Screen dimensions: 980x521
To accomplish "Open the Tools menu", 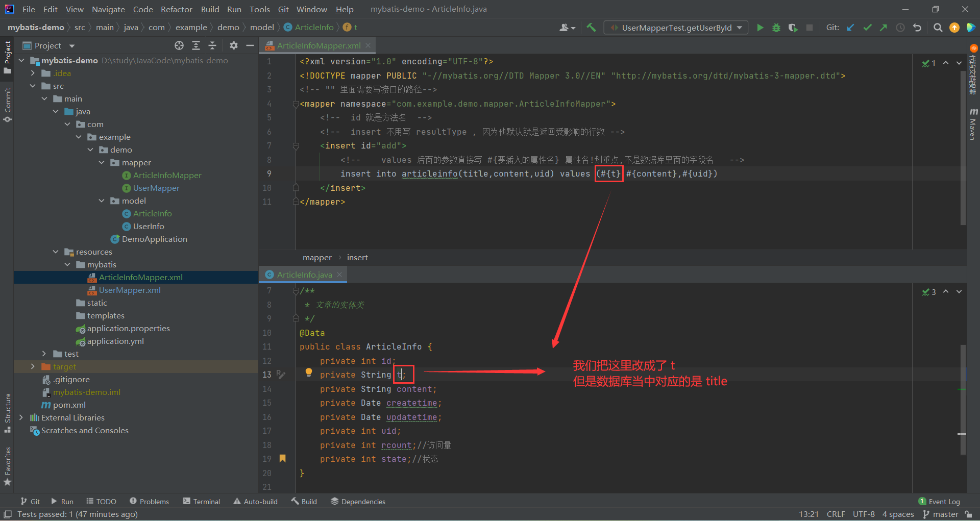I will (259, 9).
